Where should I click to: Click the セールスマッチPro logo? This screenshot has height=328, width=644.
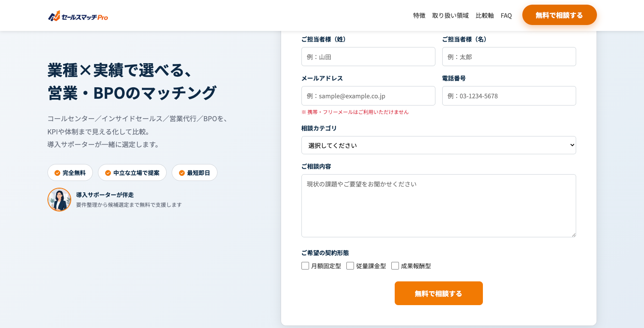pyautogui.click(x=78, y=17)
